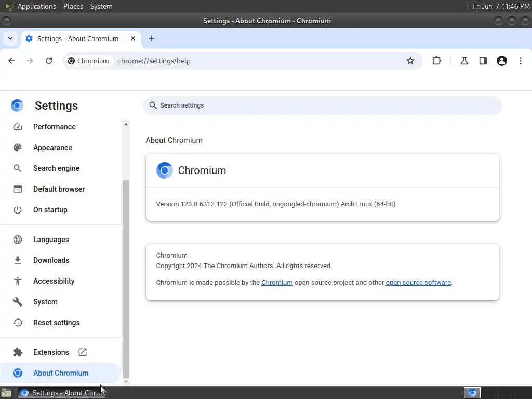This screenshot has height=399, width=532.
Task: Click the sidebar scrollbar thumb
Action: (126, 278)
